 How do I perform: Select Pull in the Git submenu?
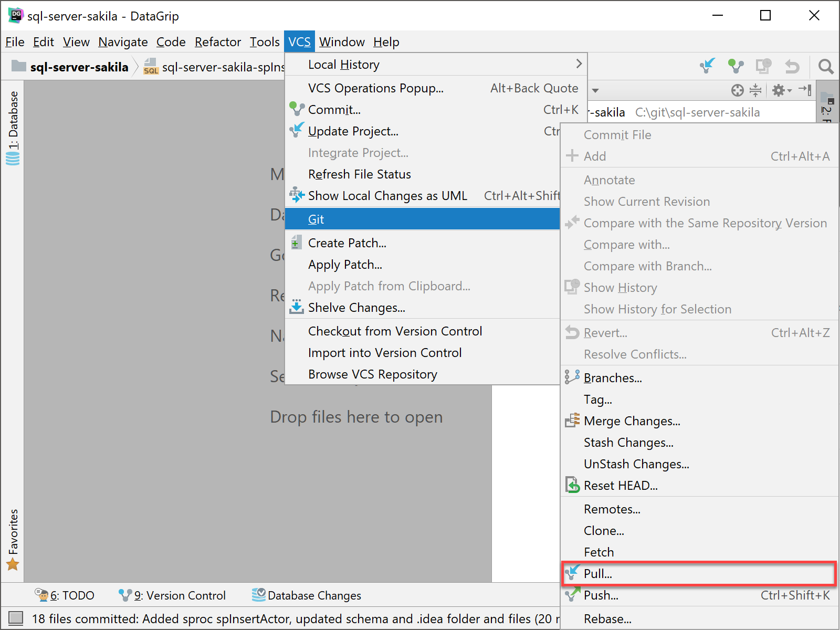pyautogui.click(x=699, y=574)
